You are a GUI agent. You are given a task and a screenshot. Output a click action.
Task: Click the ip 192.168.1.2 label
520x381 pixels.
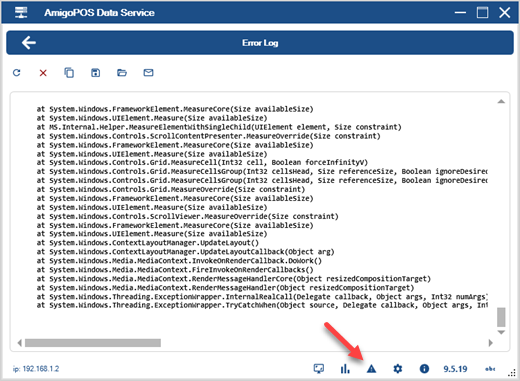(36, 369)
